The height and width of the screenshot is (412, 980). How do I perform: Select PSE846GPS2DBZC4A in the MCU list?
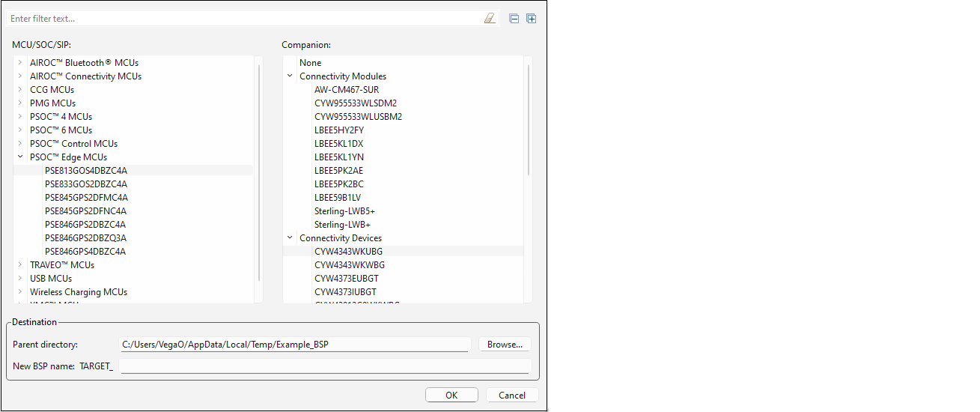click(85, 225)
